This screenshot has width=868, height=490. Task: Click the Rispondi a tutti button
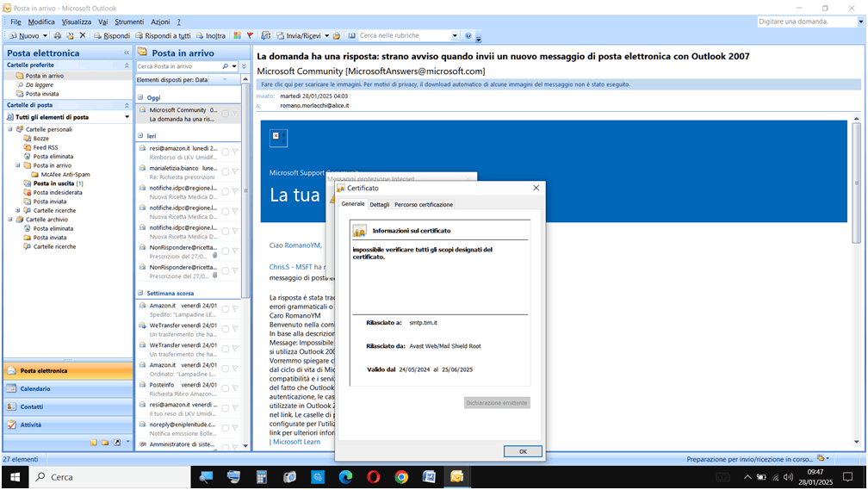click(x=164, y=35)
